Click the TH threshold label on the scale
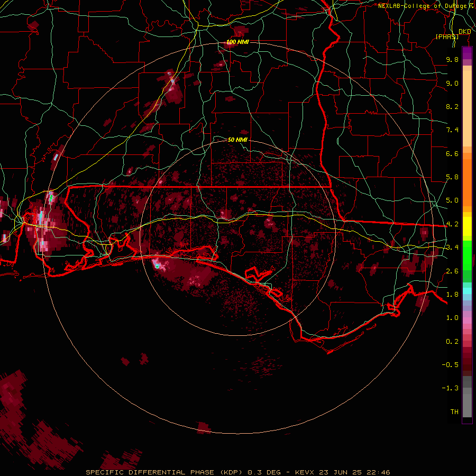 tap(454, 412)
